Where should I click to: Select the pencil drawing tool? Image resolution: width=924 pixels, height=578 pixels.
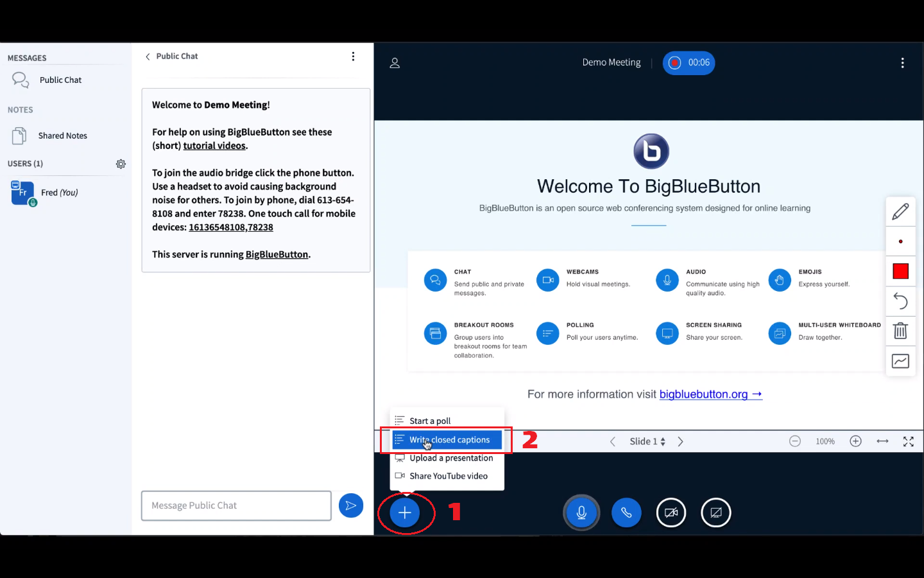click(900, 211)
